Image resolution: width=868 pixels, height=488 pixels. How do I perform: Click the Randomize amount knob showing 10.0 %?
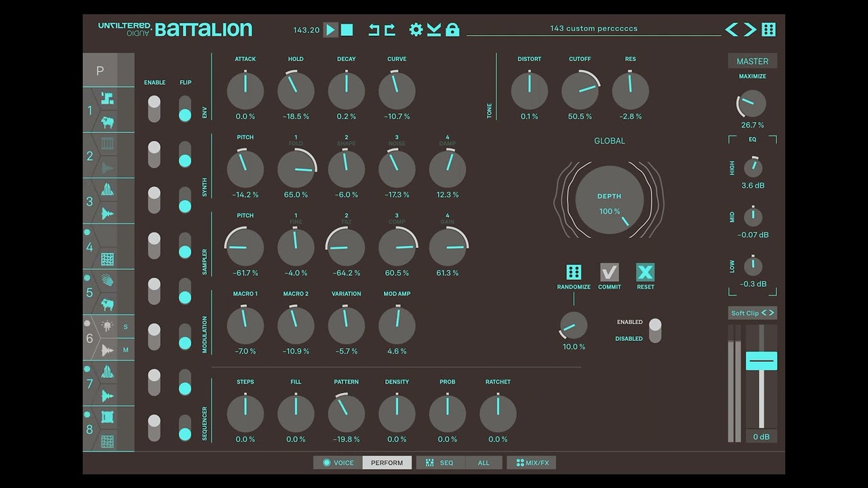point(574,326)
